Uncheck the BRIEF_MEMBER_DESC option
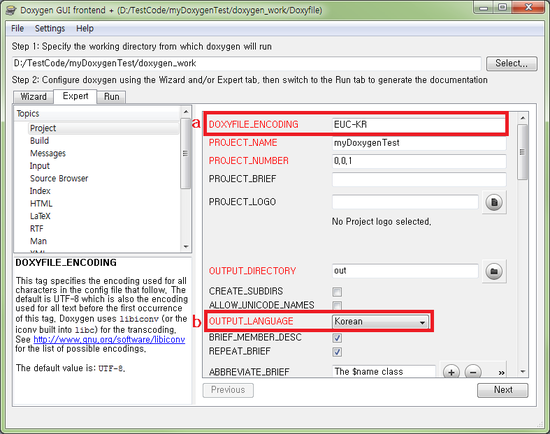The image size is (550, 434). pos(337,338)
